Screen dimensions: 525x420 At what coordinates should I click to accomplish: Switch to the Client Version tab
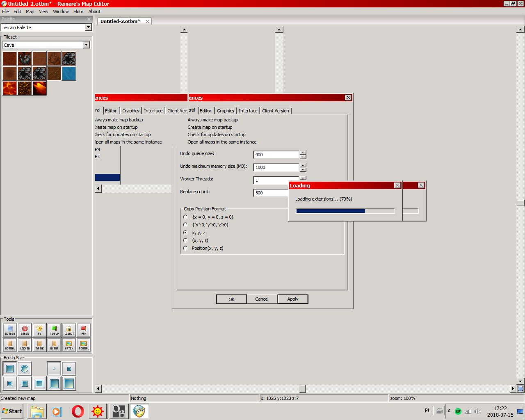point(276,111)
